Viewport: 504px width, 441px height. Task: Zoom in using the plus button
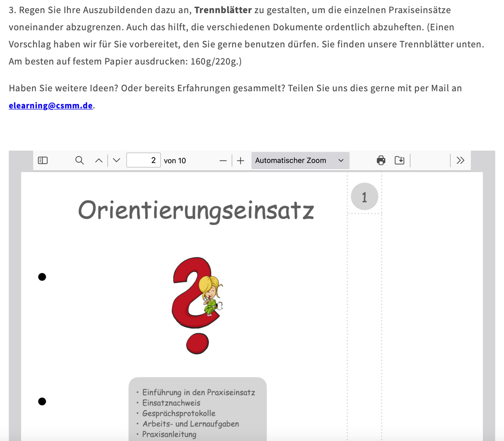(x=240, y=161)
